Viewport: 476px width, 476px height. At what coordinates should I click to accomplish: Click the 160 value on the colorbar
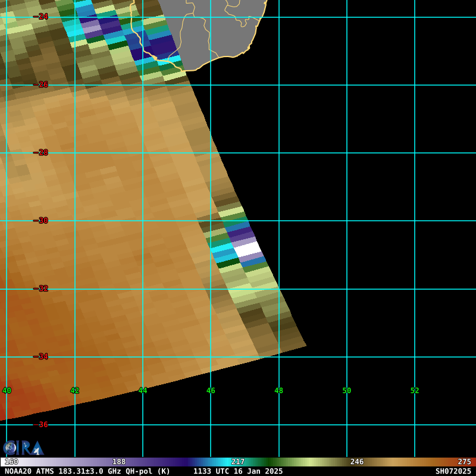point(11,462)
